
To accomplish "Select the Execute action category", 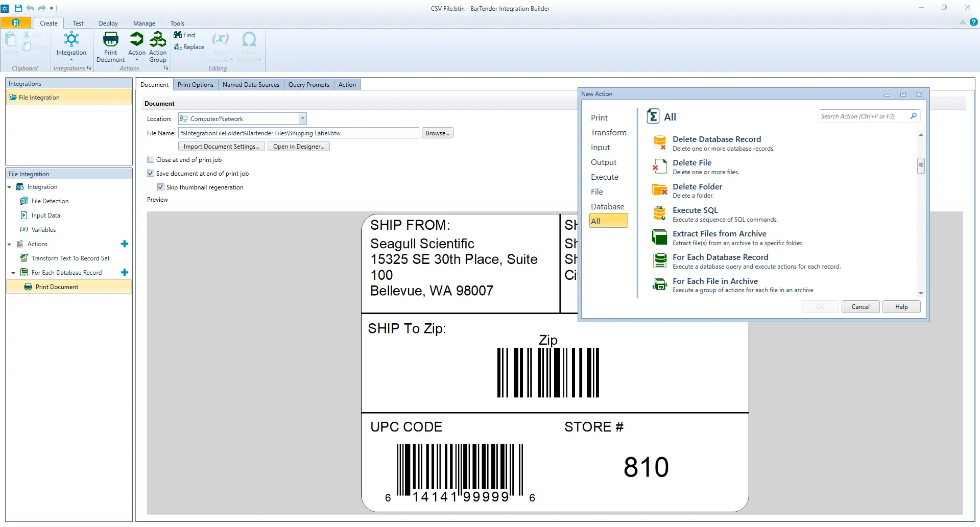I will click(605, 177).
